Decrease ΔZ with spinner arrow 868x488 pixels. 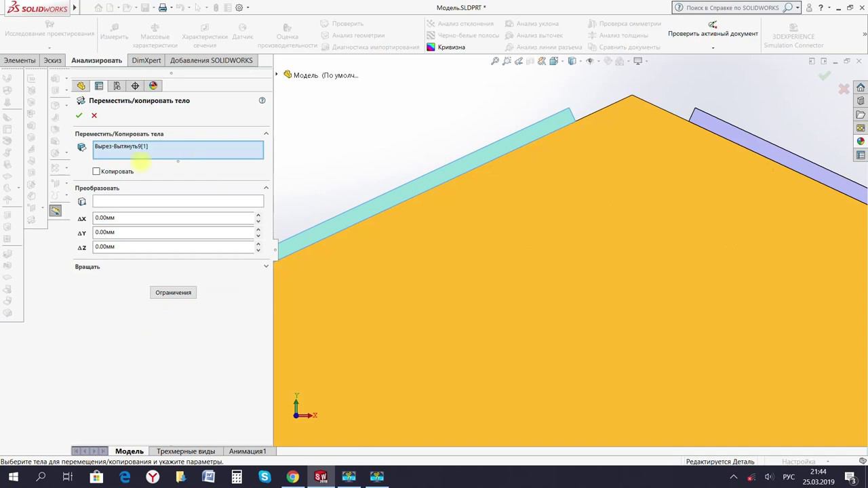[x=258, y=250]
